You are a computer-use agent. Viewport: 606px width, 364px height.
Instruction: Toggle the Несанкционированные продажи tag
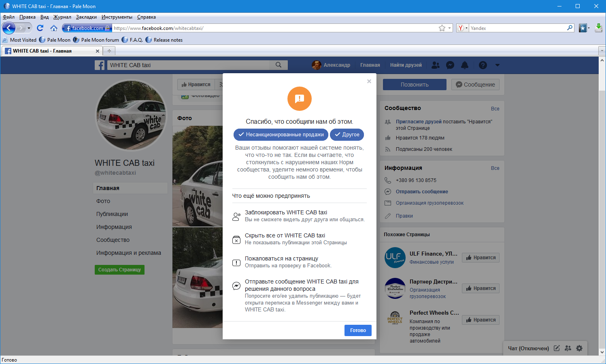[281, 135]
